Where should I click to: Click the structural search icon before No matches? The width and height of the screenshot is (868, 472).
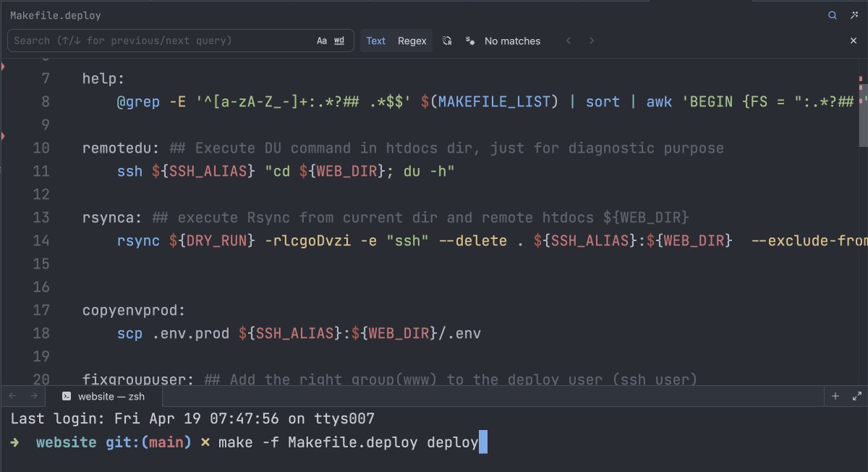point(470,41)
